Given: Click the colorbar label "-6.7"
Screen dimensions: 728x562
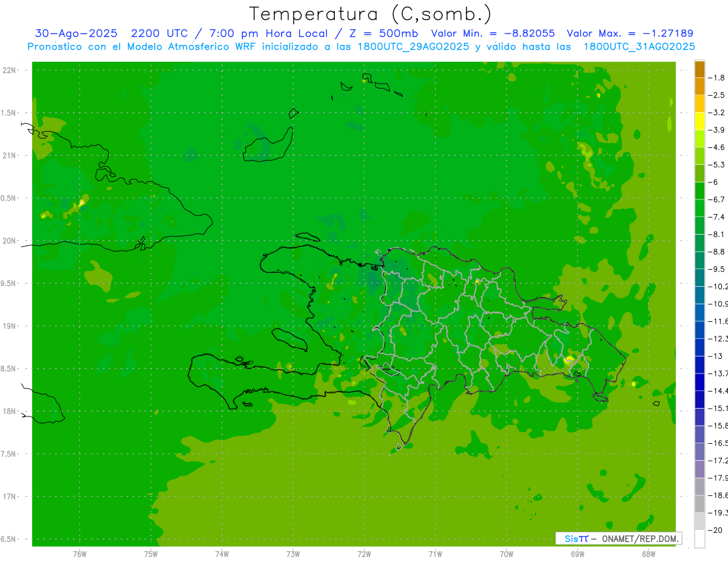Looking at the screenshot, I should tap(716, 199).
